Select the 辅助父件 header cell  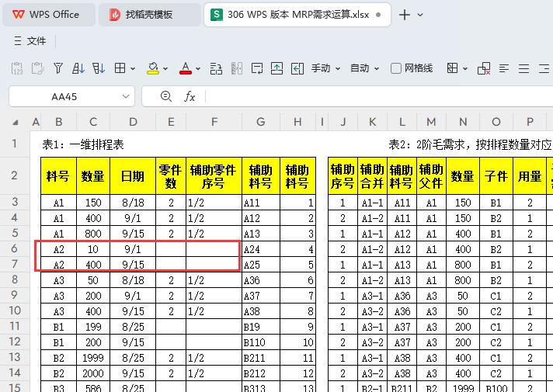(431, 176)
